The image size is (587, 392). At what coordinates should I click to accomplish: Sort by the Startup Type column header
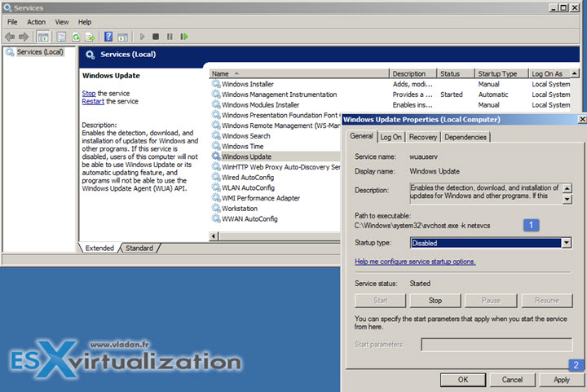coord(501,73)
